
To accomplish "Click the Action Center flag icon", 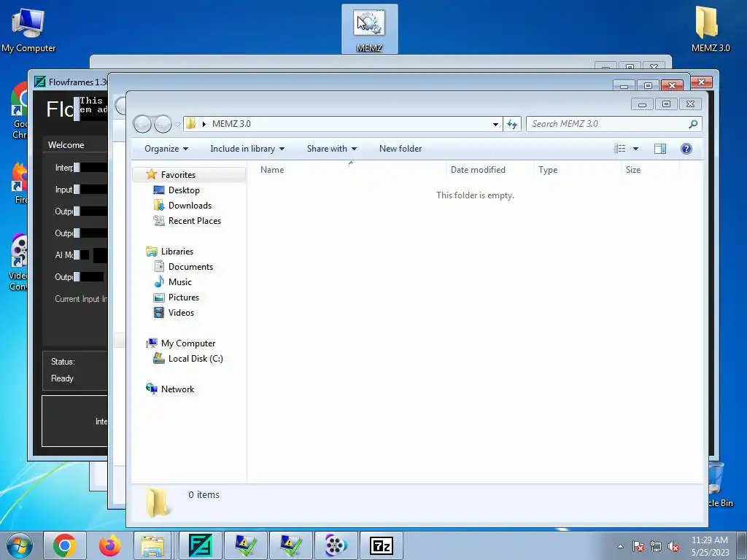I will [638, 546].
